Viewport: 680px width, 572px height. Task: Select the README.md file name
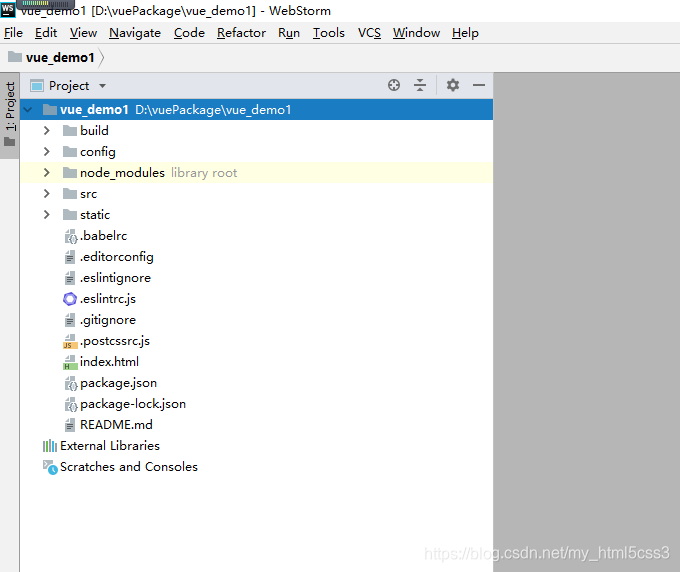(116, 425)
